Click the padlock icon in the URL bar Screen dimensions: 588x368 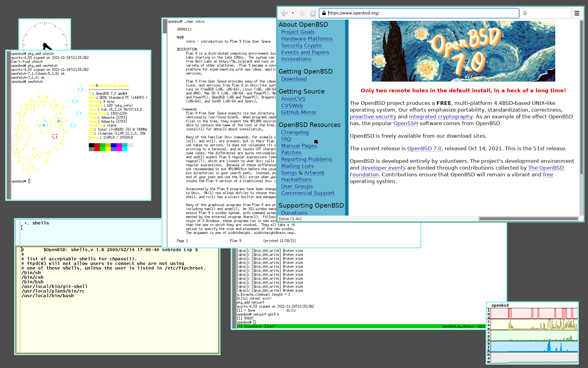(324, 13)
